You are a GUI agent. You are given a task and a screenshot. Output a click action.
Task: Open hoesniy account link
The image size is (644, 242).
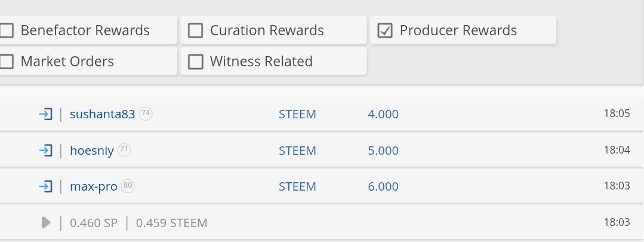(91, 151)
